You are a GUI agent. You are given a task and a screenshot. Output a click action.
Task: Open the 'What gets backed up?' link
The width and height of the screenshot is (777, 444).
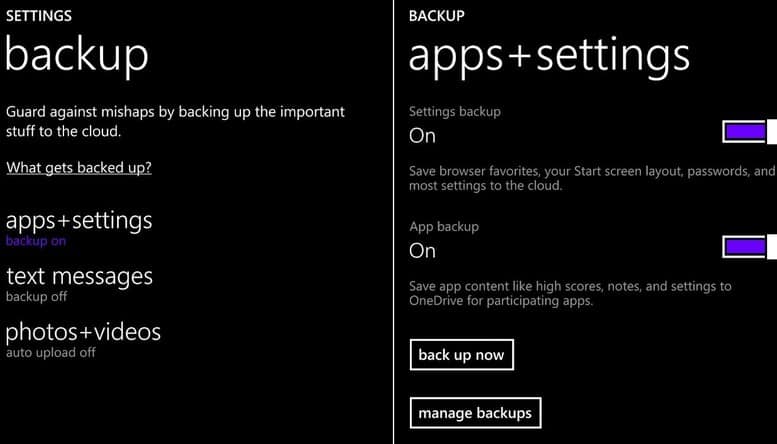click(79, 167)
